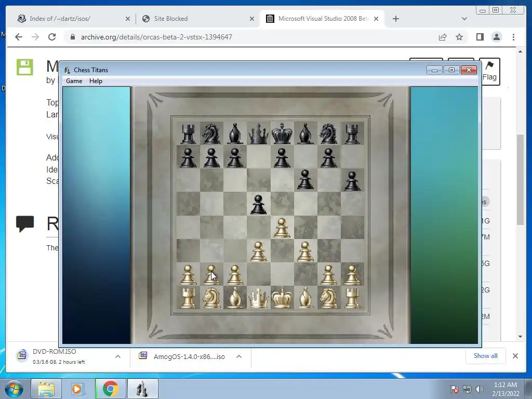The width and height of the screenshot is (532, 399).
Task: Select the white bishop beside the king
Action: pyautogui.click(x=305, y=298)
